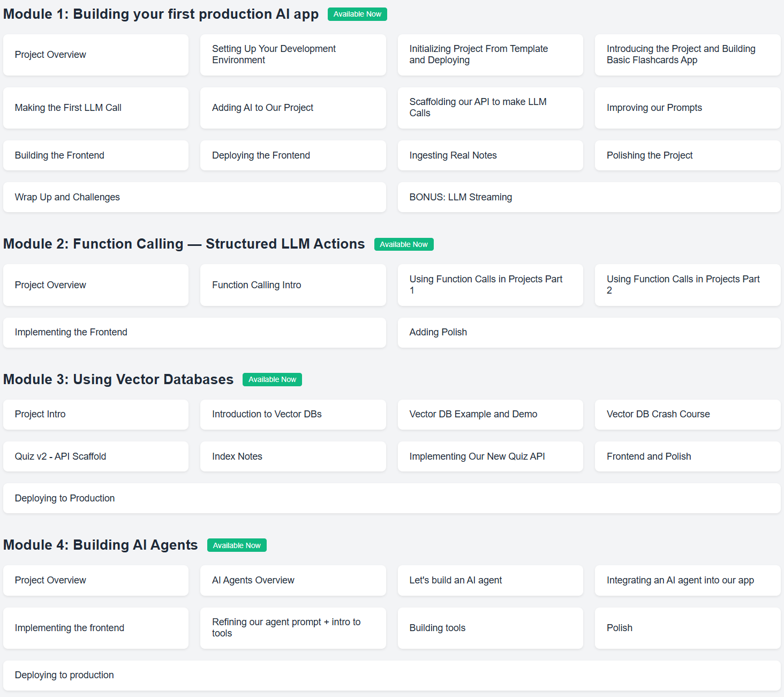Click the Building the Frontend card
The image size is (784, 697).
click(x=96, y=155)
